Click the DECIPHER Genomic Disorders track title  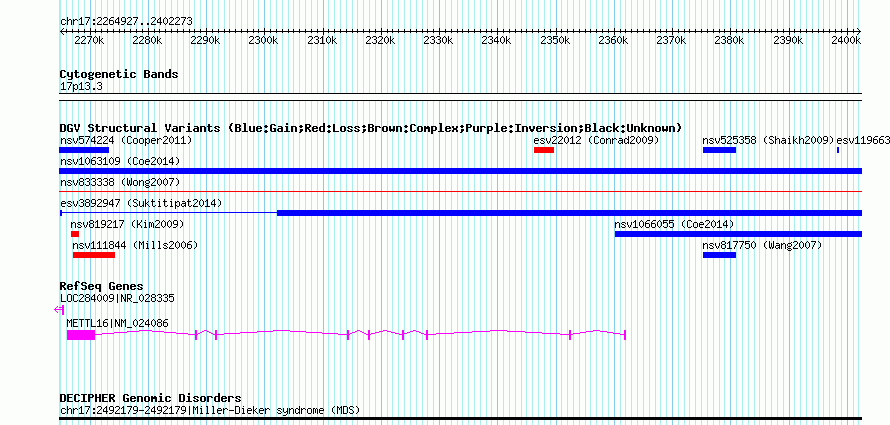coord(150,398)
